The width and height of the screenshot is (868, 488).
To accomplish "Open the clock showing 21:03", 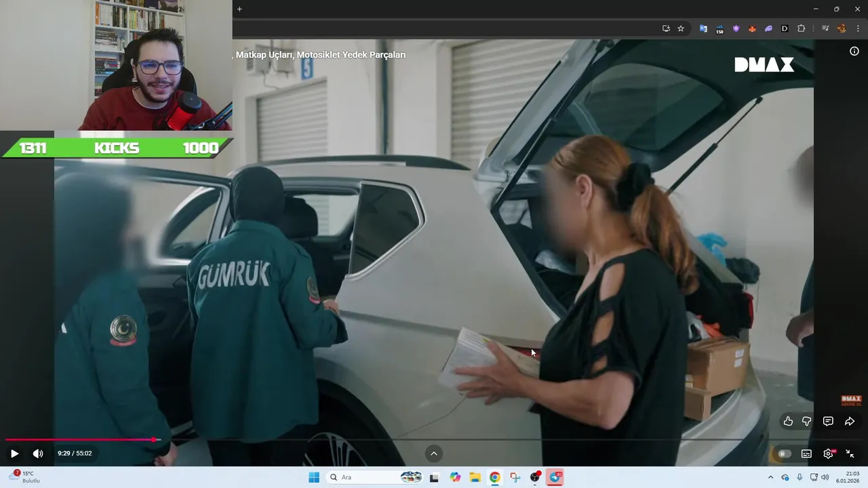I will click(x=848, y=477).
